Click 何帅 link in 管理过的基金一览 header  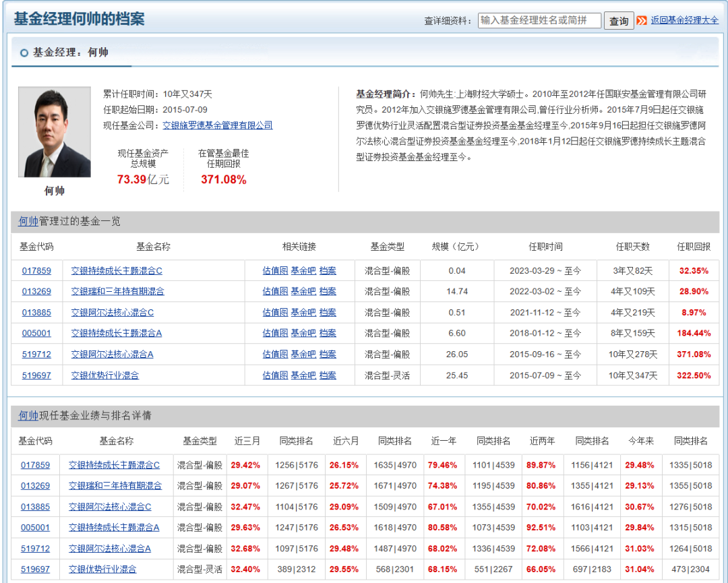coord(28,222)
